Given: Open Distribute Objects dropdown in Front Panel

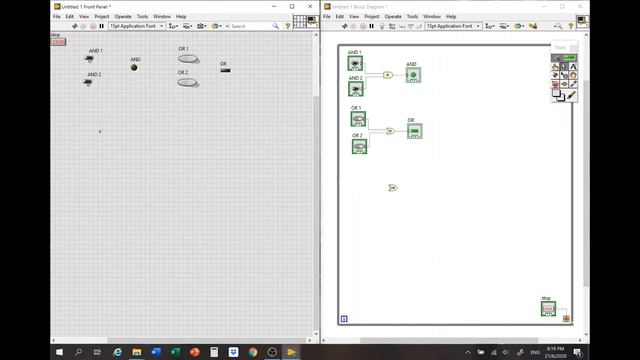Looking at the screenshot, I should [x=188, y=26].
